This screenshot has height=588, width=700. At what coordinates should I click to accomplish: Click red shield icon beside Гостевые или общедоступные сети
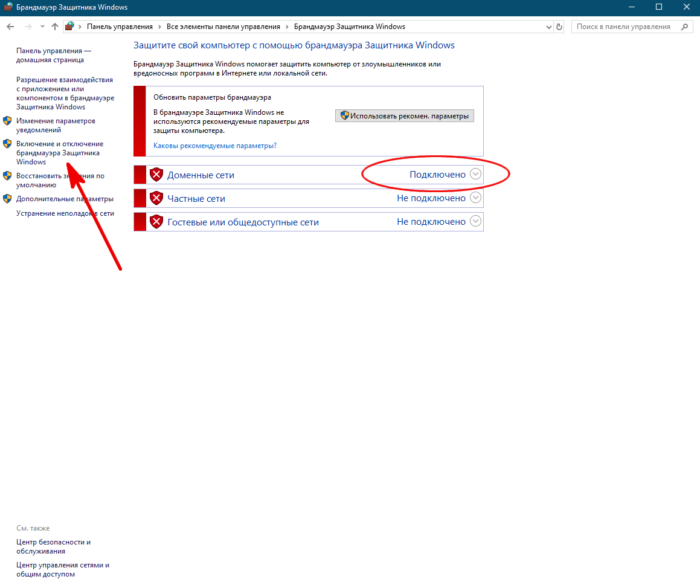(156, 222)
